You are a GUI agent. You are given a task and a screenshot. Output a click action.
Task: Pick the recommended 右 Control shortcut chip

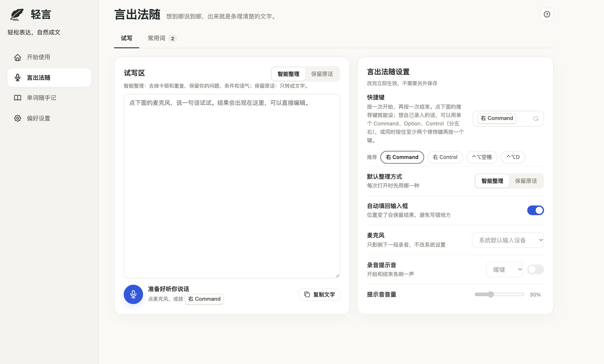[445, 157]
